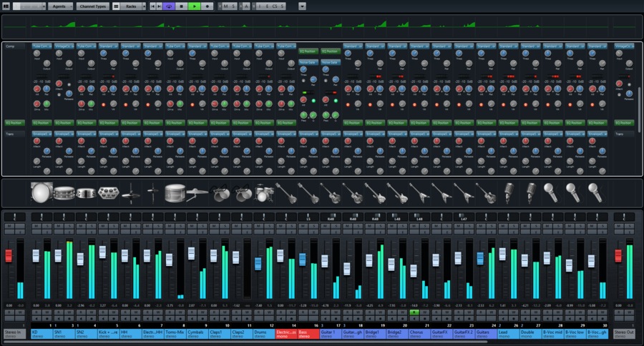Toggle the global solo S button

pyautogui.click(x=233, y=6)
